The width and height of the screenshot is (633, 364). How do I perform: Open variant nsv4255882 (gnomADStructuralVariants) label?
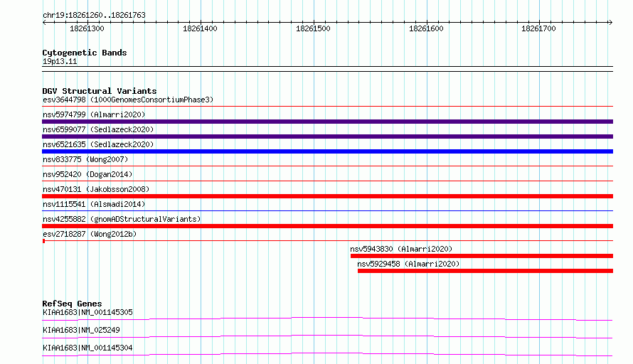pyautogui.click(x=122, y=219)
